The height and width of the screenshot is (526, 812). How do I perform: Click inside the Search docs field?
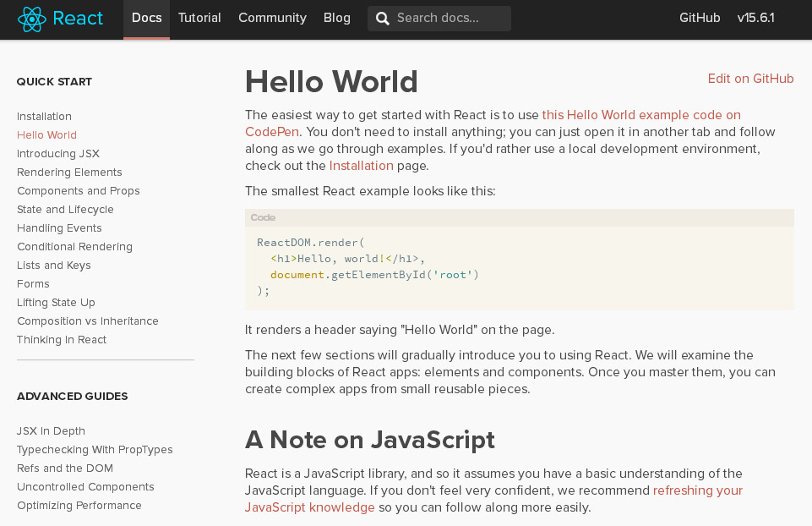[x=448, y=18]
